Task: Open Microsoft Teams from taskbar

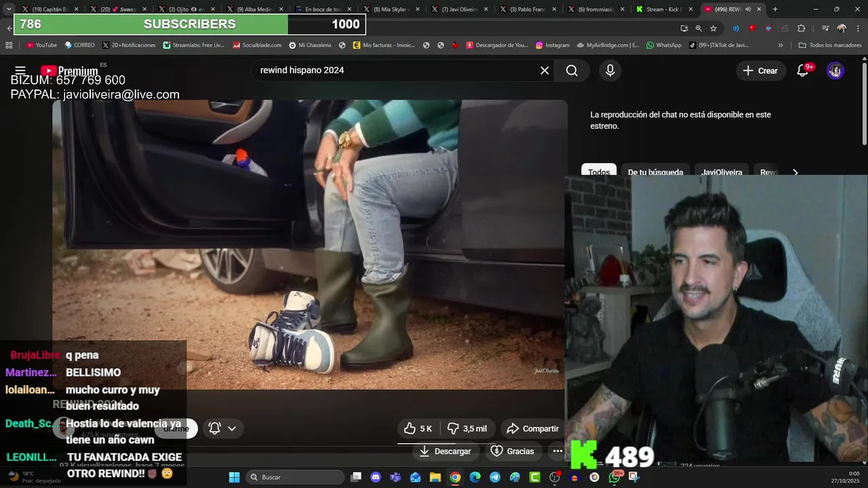Action: 395,477
